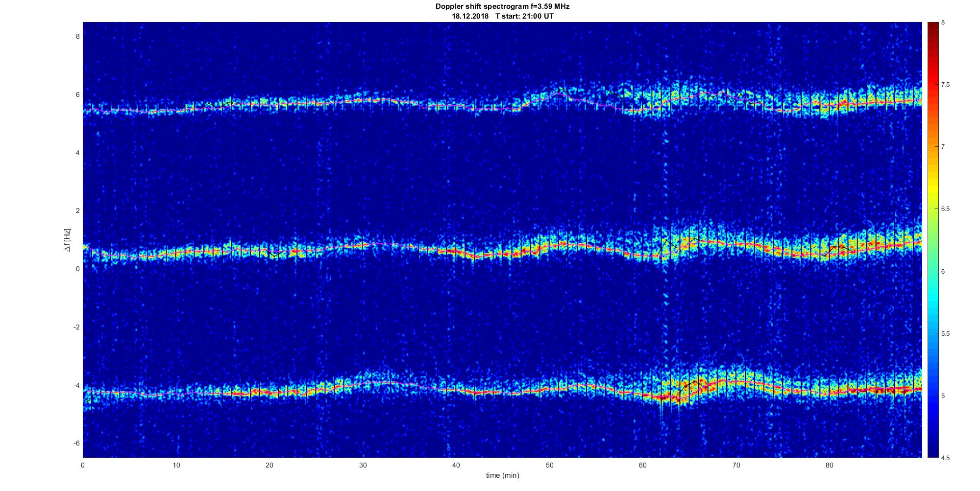980x491 pixels.
Task: Click y-axis tick label '-6'
Action: click(x=76, y=443)
